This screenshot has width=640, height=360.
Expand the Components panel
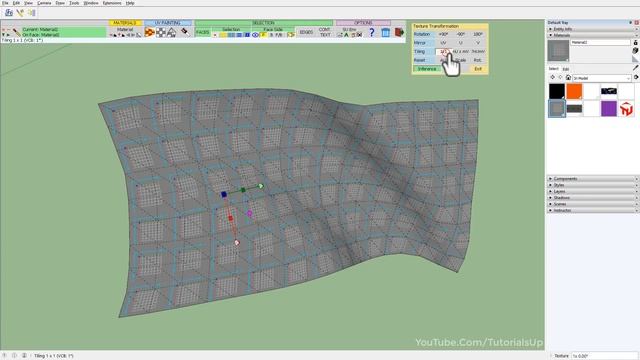(593, 179)
